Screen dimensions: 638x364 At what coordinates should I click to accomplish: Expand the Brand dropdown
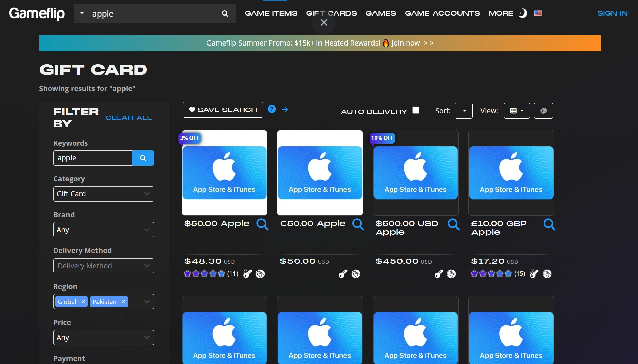point(104,230)
